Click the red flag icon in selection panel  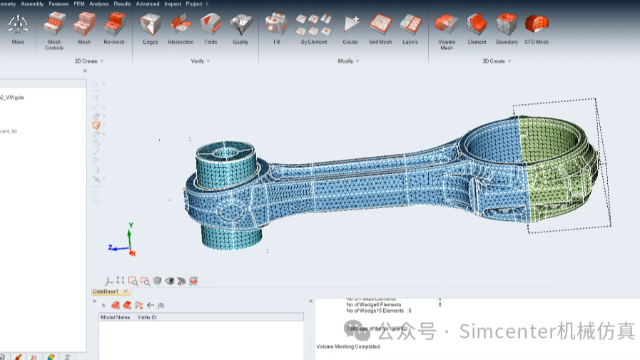[139, 305]
